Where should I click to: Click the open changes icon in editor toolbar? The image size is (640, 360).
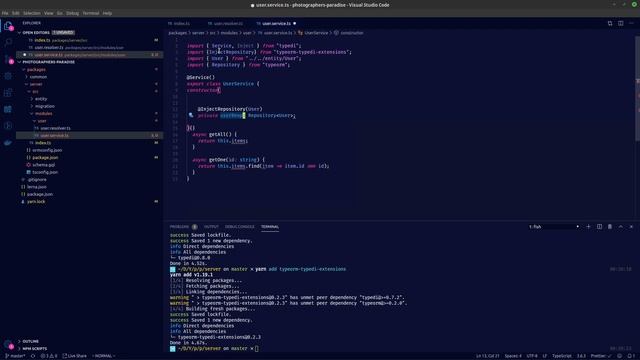click(610, 24)
